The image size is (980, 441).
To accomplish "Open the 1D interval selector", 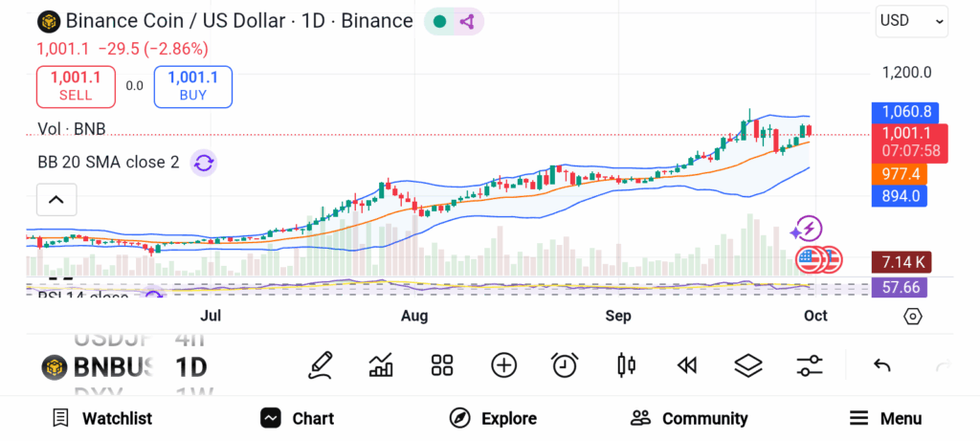I will (190, 366).
